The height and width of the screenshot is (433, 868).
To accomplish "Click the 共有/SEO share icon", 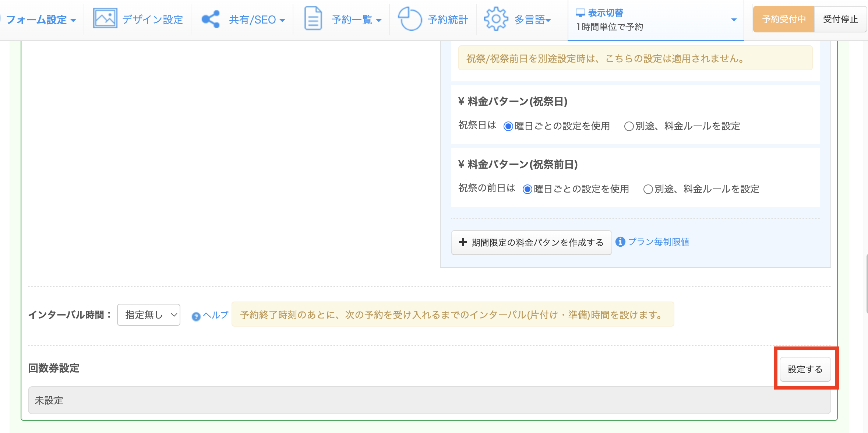I will tap(211, 19).
